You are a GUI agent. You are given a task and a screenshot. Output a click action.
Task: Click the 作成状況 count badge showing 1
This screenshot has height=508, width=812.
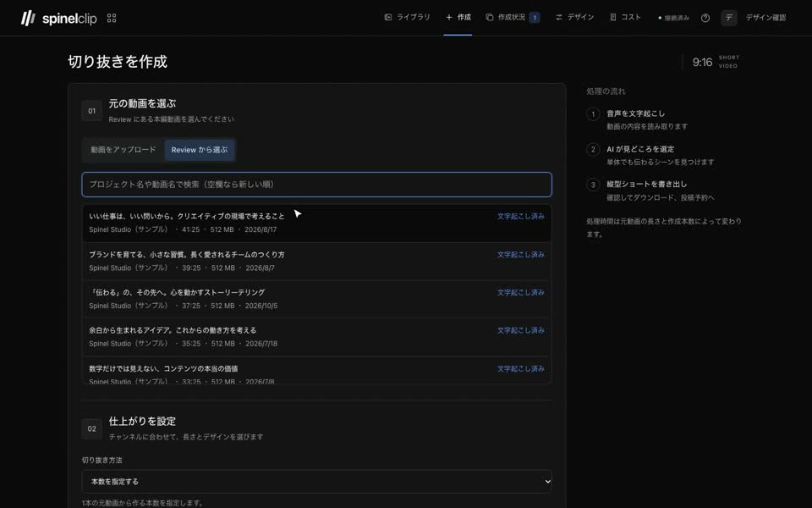(x=535, y=18)
